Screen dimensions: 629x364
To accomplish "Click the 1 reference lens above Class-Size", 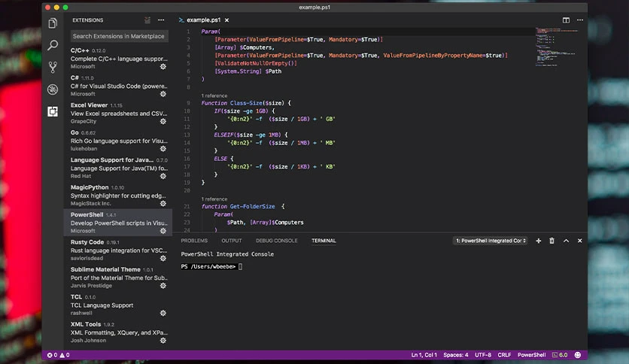I will point(214,96).
